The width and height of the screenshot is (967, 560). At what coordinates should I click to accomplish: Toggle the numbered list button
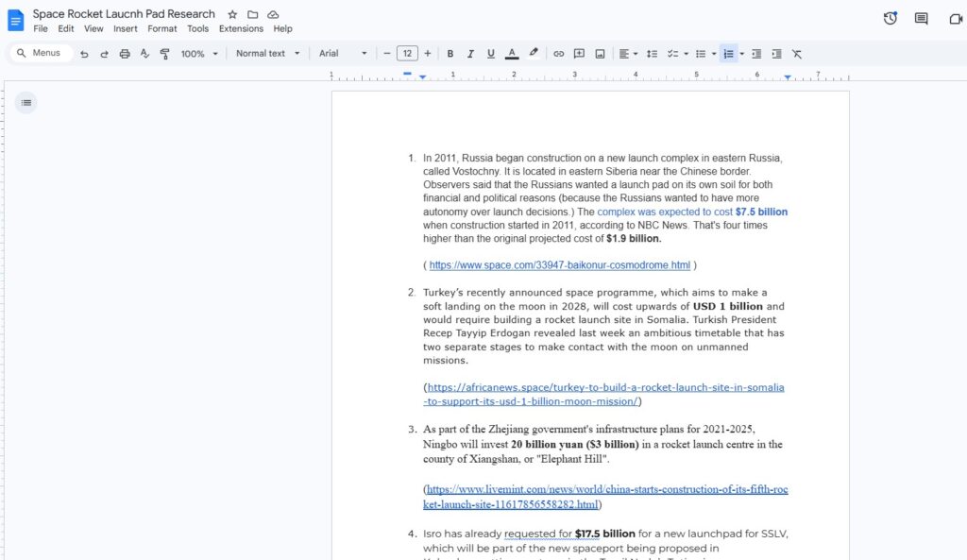728,54
